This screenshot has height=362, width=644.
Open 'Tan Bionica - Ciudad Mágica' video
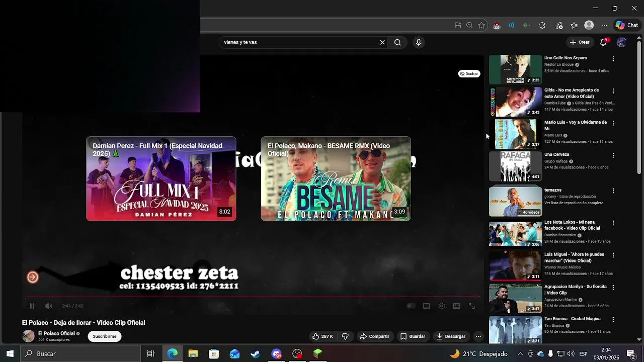pyautogui.click(x=573, y=319)
